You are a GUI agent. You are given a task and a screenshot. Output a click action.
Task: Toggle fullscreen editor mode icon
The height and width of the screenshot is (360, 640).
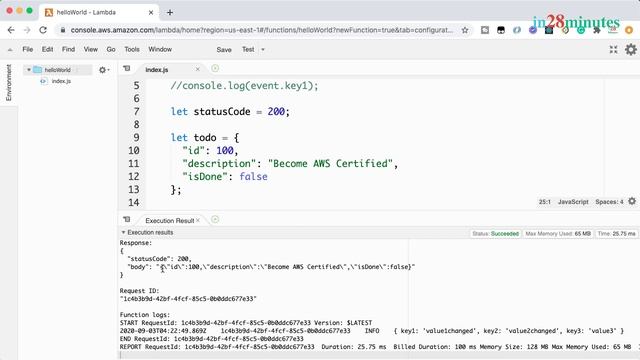pos(613,50)
